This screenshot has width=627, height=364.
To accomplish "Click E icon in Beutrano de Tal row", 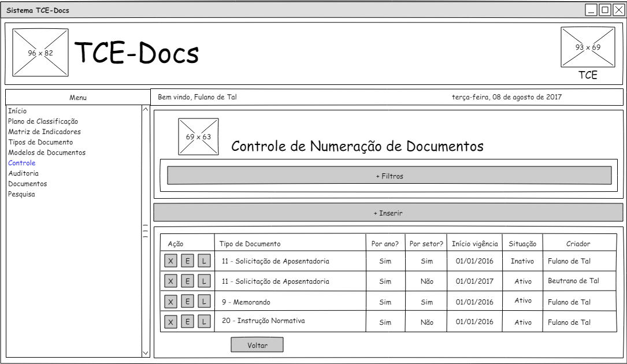I will pos(187,281).
